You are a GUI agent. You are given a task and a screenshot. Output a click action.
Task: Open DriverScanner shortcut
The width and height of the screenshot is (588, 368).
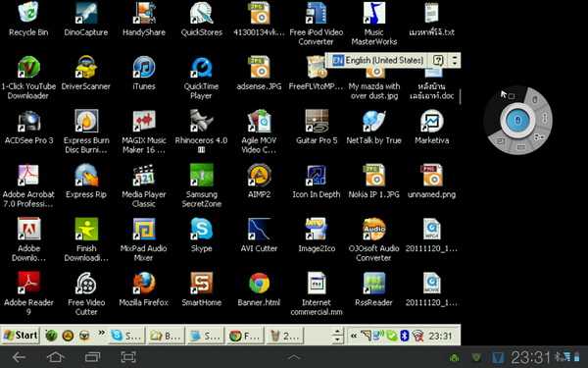[x=86, y=73]
